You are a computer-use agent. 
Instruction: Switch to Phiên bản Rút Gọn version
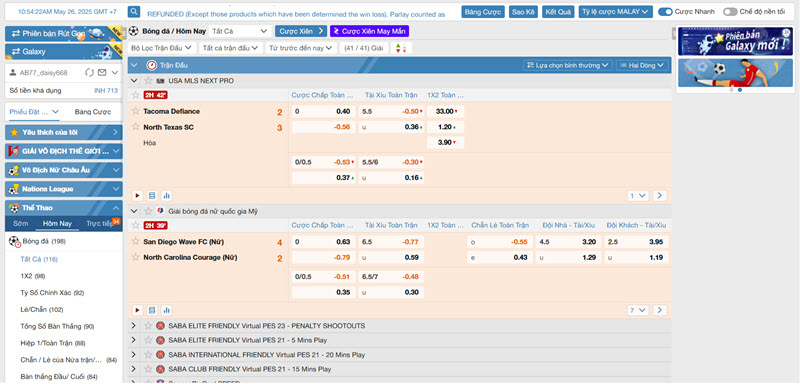(64, 34)
